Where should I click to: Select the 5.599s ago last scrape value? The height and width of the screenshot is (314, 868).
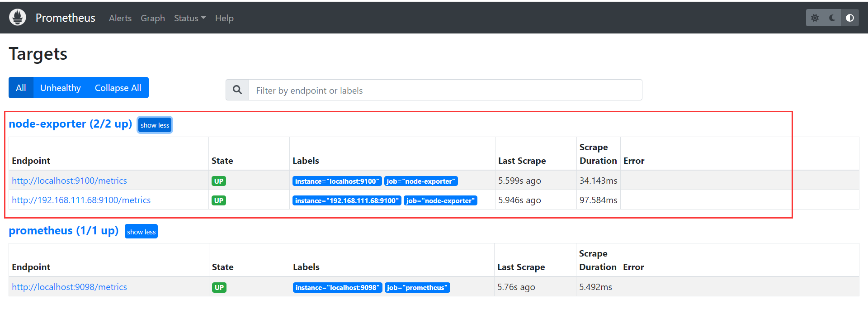click(520, 181)
